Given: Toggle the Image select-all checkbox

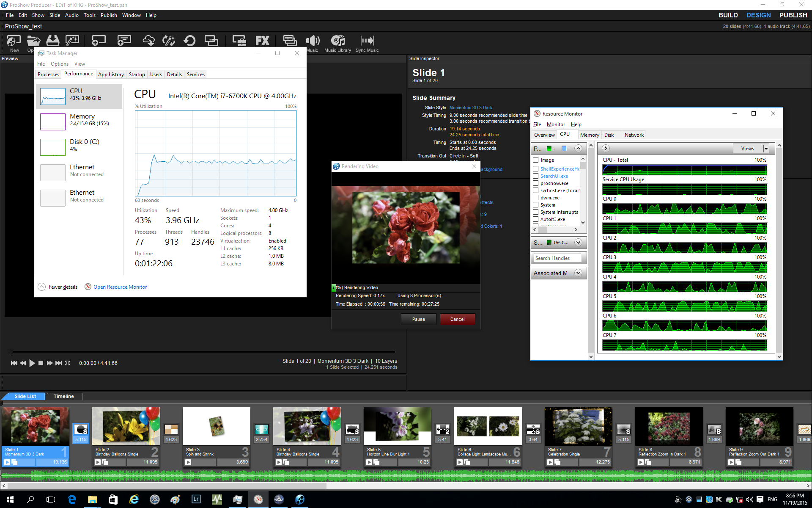Looking at the screenshot, I should coord(536,160).
